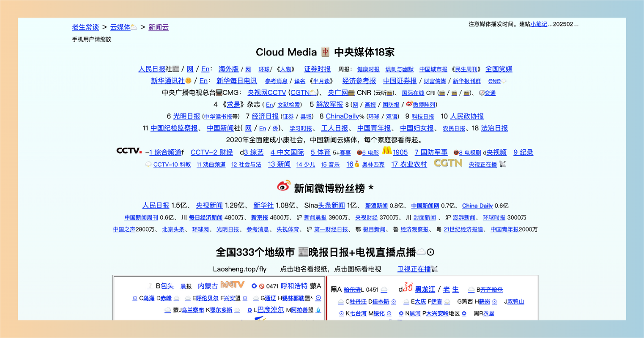This screenshot has height=338, width=644.
Task: Open the 证券时报 link
Action: point(318,69)
